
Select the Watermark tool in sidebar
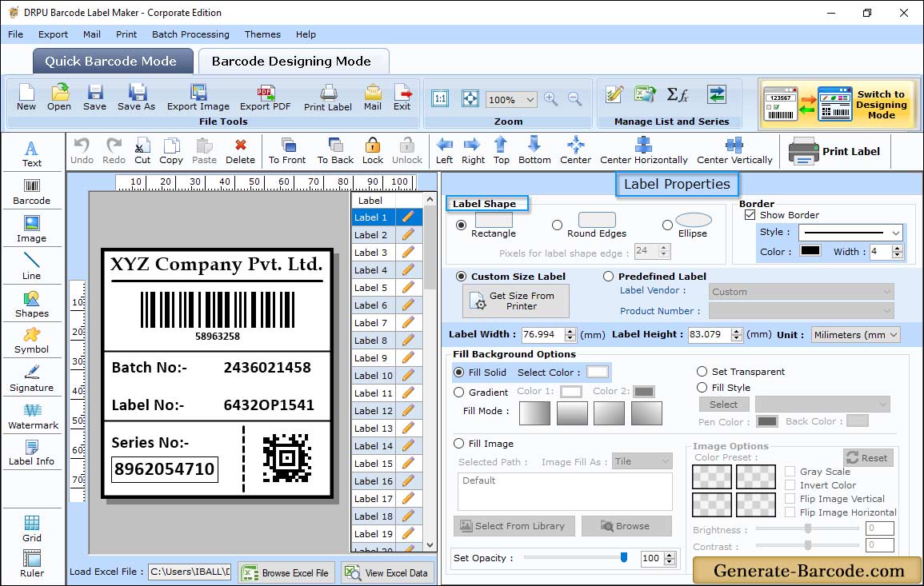pos(33,417)
